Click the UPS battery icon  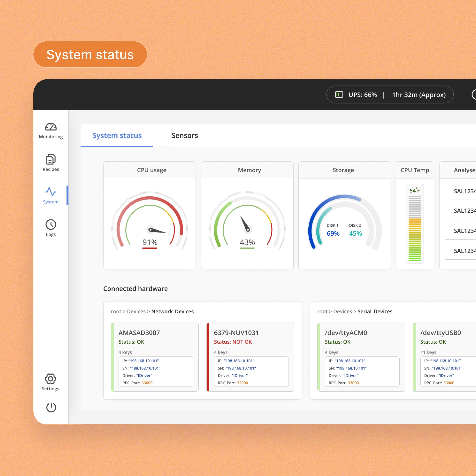click(340, 95)
